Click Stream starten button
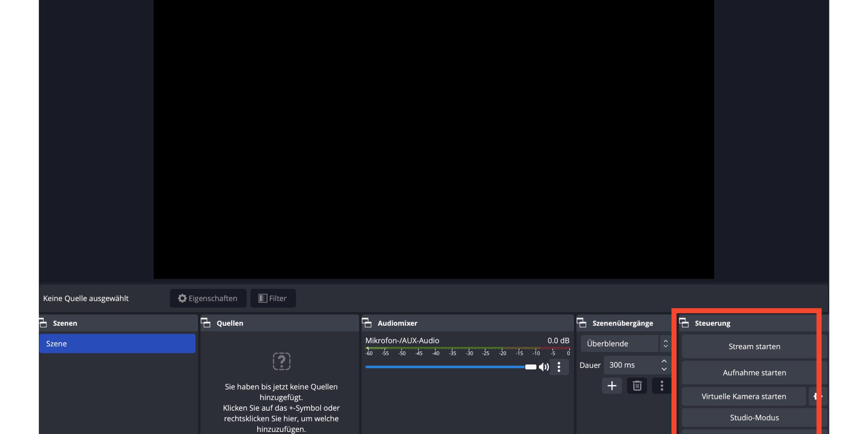This screenshot has height=434, width=868. click(x=754, y=347)
